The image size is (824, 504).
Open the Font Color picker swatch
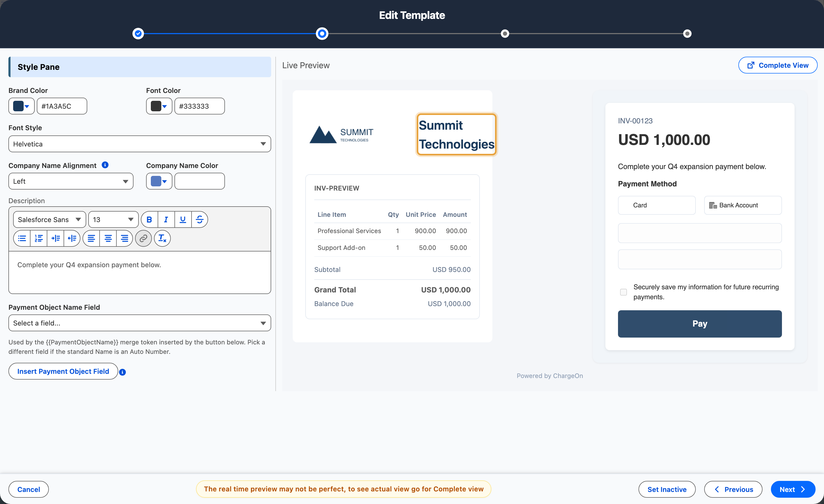pyautogui.click(x=159, y=106)
